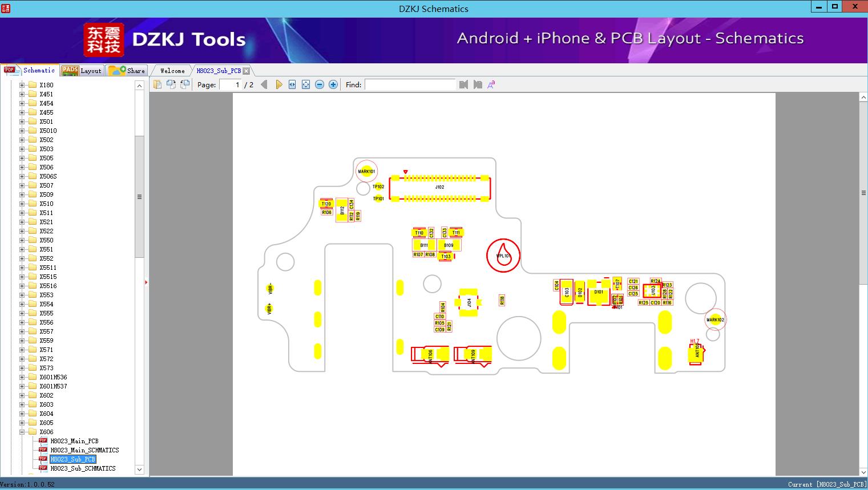Expand the X5010 folder
The image size is (868, 490).
click(22, 131)
